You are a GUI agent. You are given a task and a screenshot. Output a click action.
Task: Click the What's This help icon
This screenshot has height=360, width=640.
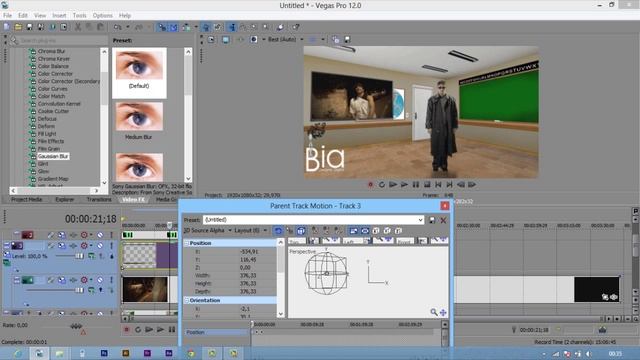coord(296,27)
